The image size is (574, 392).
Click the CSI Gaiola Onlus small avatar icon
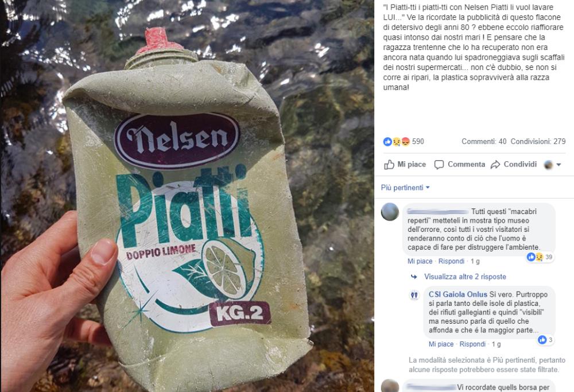click(414, 295)
